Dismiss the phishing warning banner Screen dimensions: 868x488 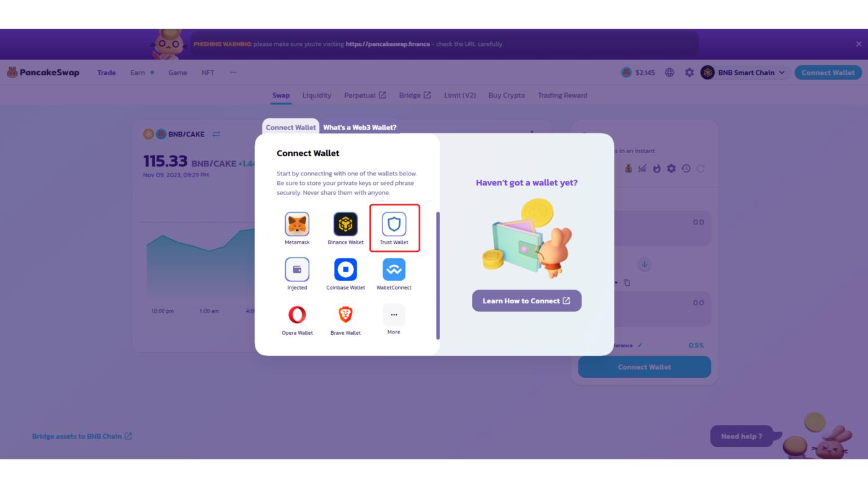pyautogui.click(x=858, y=44)
